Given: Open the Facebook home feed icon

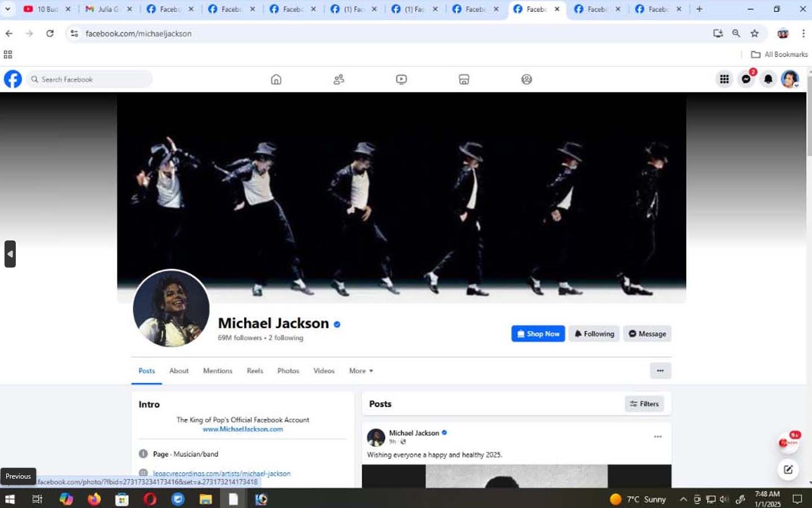Looking at the screenshot, I should tap(276, 80).
